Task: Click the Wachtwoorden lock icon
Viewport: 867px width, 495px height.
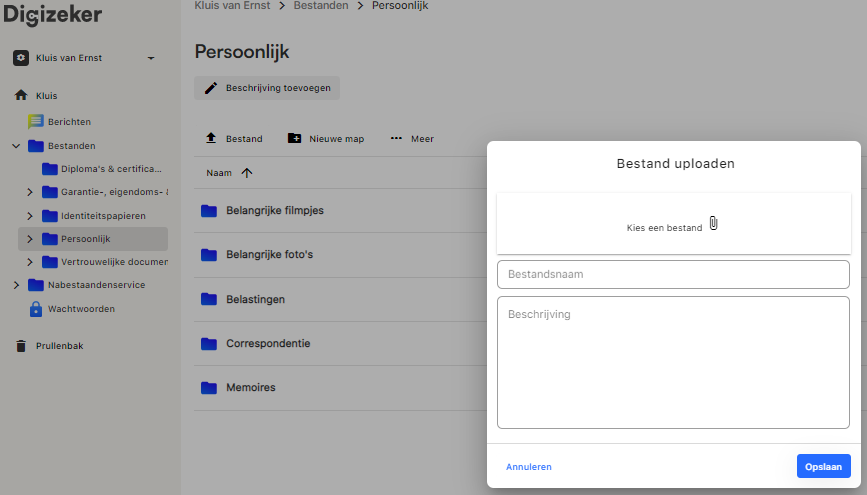Action: (36, 309)
